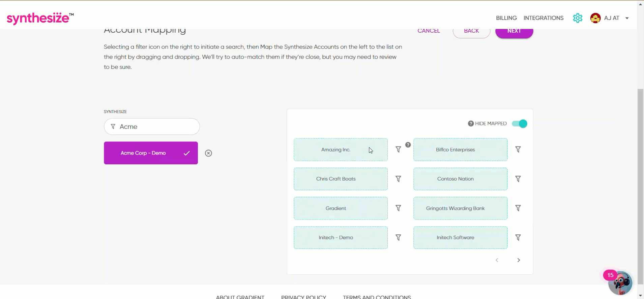Click the filter icon next to Gringotts Wizarding Bank
The width and height of the screenshot is (644, 299).
(x=518, y=208)
